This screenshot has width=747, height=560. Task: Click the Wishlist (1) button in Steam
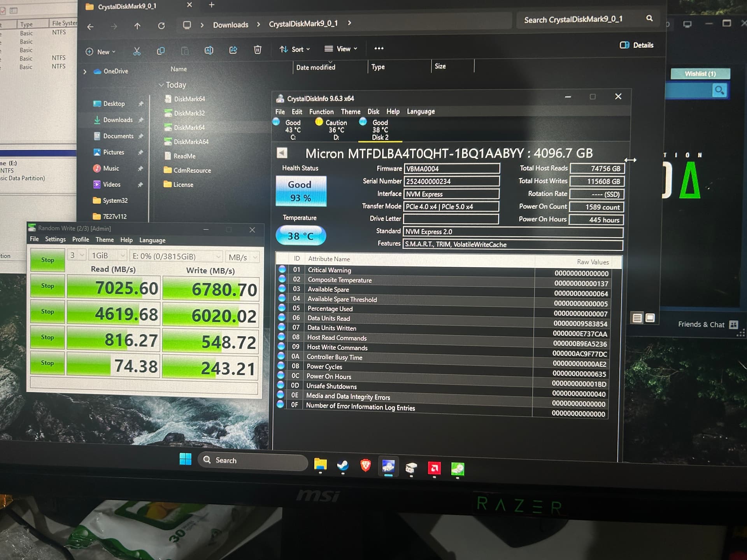click(x=700, y=73)
